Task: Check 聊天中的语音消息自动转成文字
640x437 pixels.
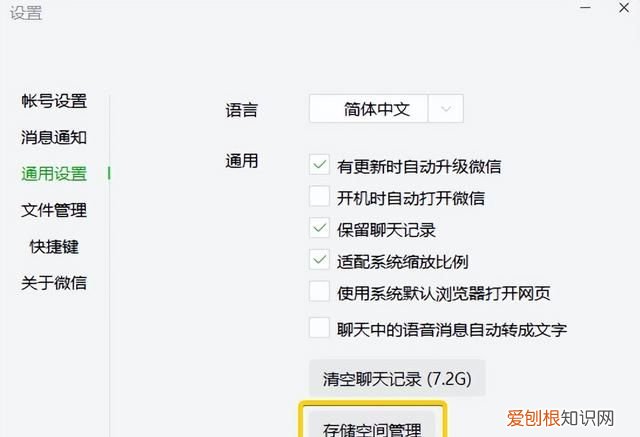Action: tap(319, 328)
